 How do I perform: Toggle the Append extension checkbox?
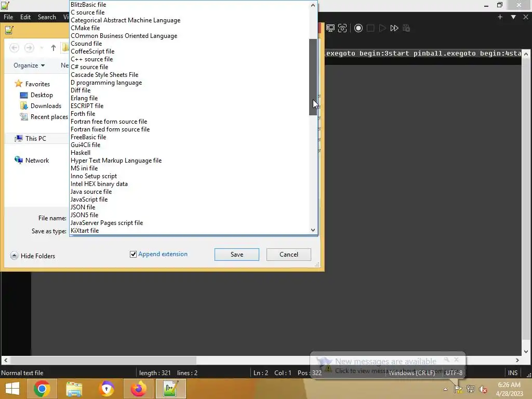134,254
